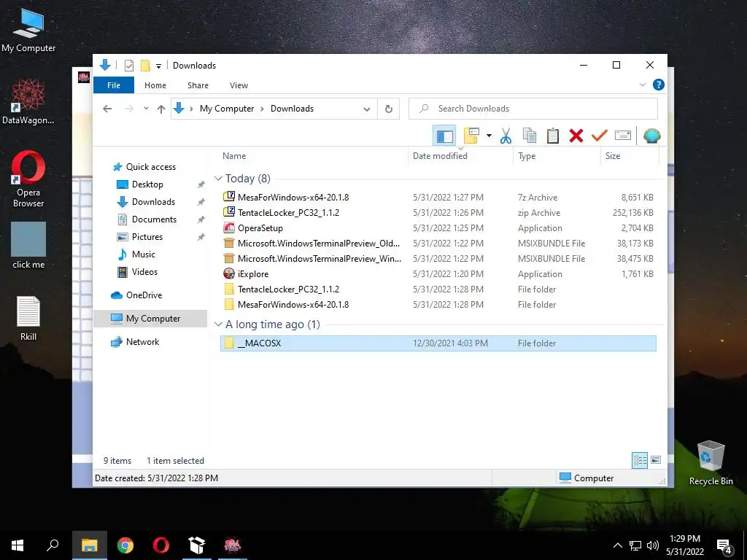Sort by the Name column header
The image size is (747, 560).
coord(234,156)
